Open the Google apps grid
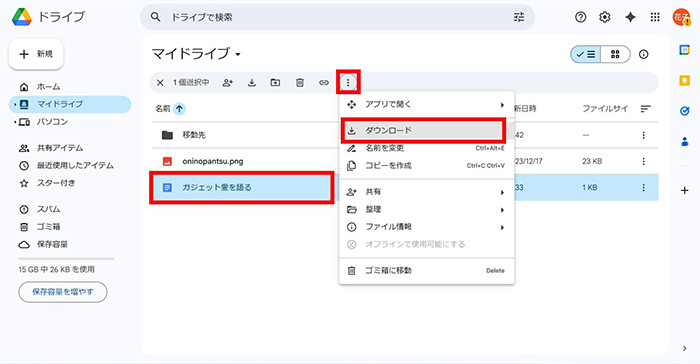Viewport: 700px width, 364px height. point(655,17)
